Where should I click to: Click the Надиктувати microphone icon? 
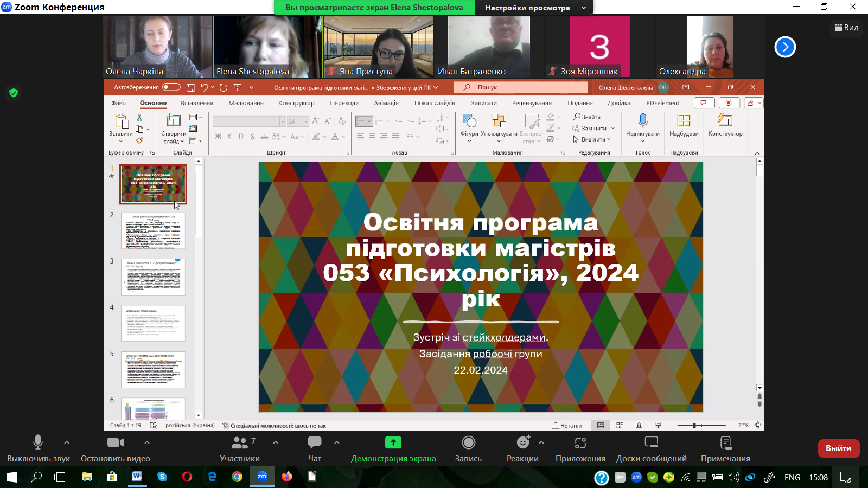(x=643, y=120)
